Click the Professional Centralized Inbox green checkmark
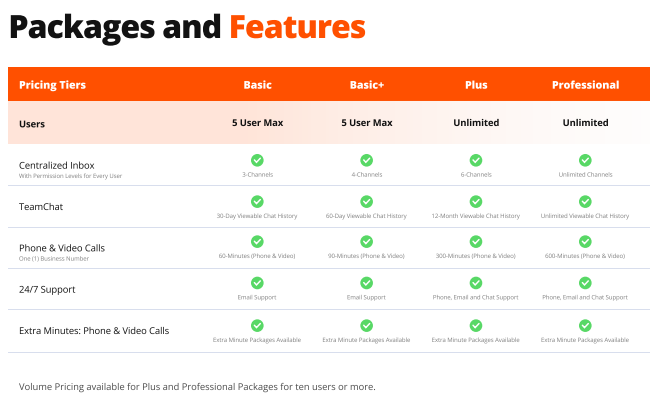Viewport: 665px width, 409px height. pos(585,160)
